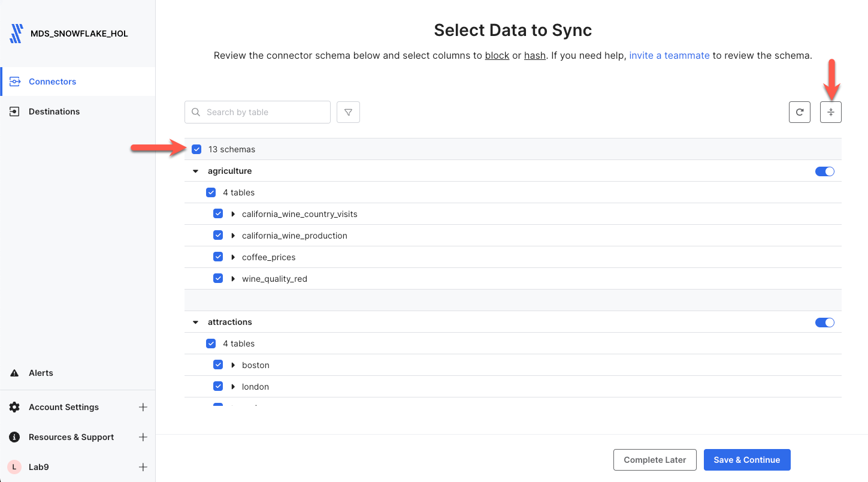Click the Account Settings gear icon
The image size is (868, 482).
(15, 407)
